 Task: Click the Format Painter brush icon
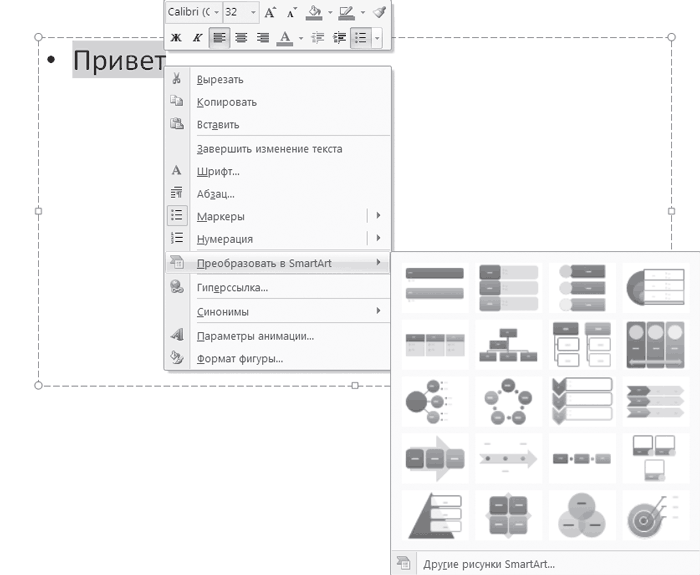(379, 13)
